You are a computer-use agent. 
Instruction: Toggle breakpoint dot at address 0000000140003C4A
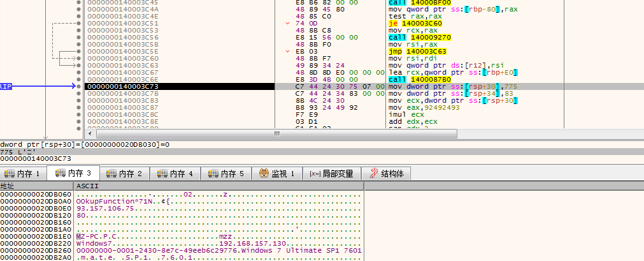click(78, 9)
